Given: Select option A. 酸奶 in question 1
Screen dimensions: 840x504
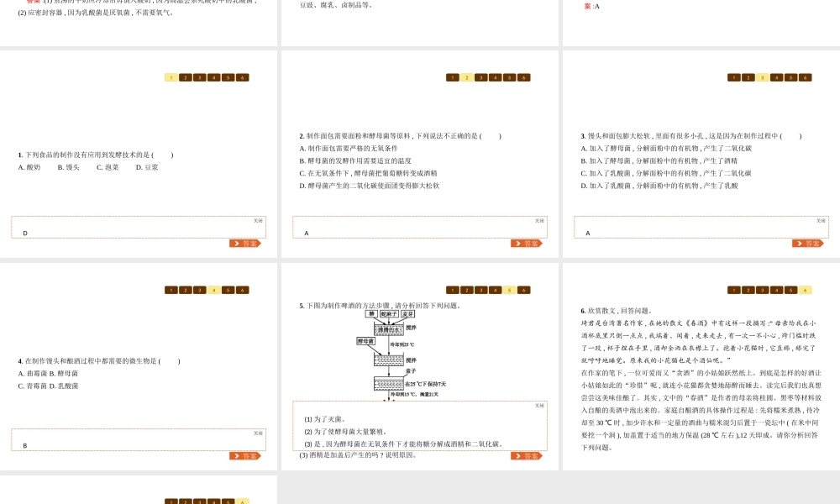Looking at the screenshot, I should 29,168.
